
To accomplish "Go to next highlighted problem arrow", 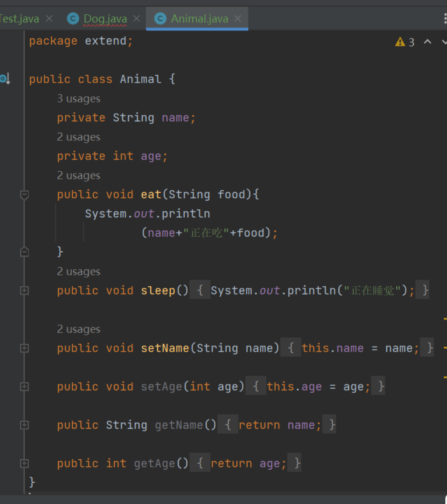I will coord(444,42).
